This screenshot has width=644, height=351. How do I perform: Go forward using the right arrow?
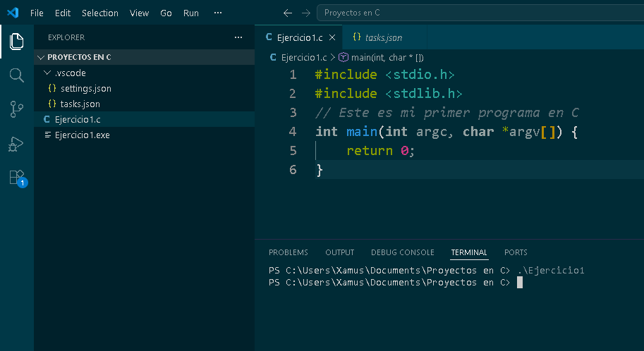[x=306, y=13]
